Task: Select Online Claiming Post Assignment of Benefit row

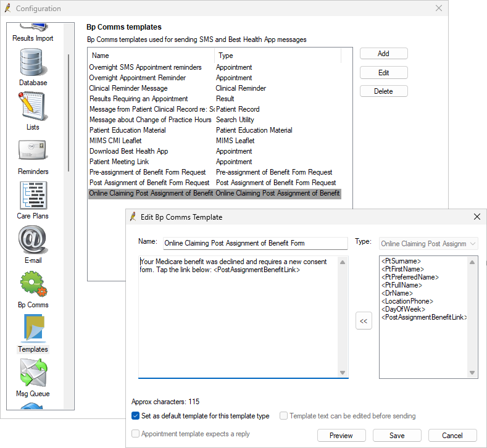Action: point(215,193)
